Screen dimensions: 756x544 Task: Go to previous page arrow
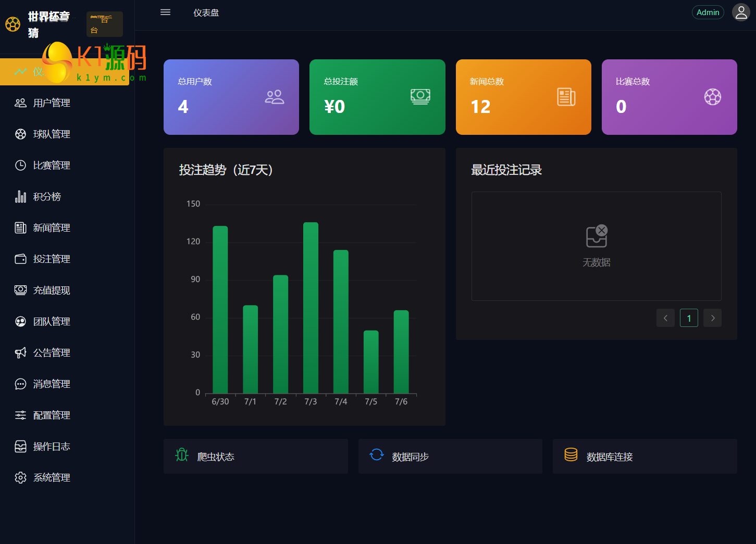click(665, 318)
